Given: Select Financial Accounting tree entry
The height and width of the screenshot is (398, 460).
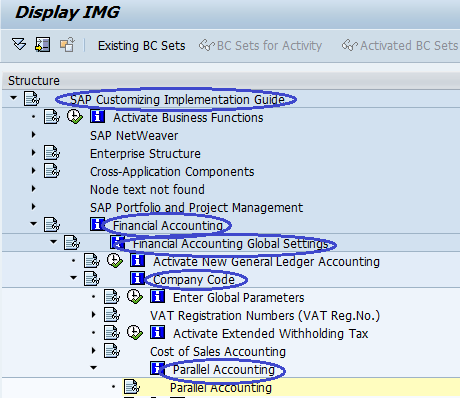Looking at the screenshot, I should 168,226.
